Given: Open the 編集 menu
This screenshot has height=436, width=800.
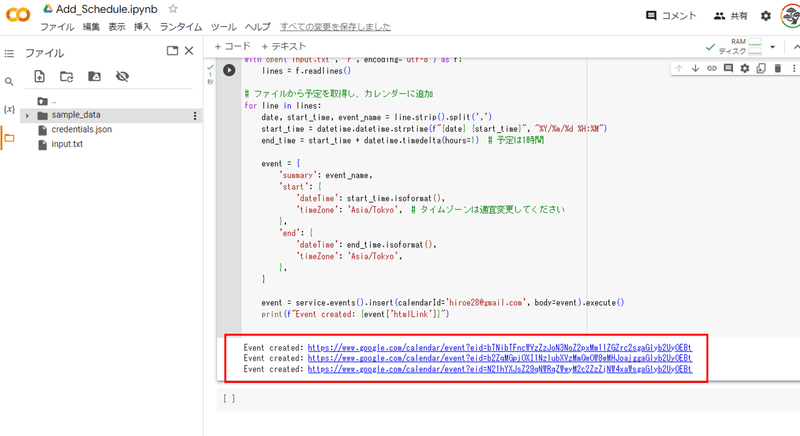Looking at the screenshot, I should pos(91,27).
